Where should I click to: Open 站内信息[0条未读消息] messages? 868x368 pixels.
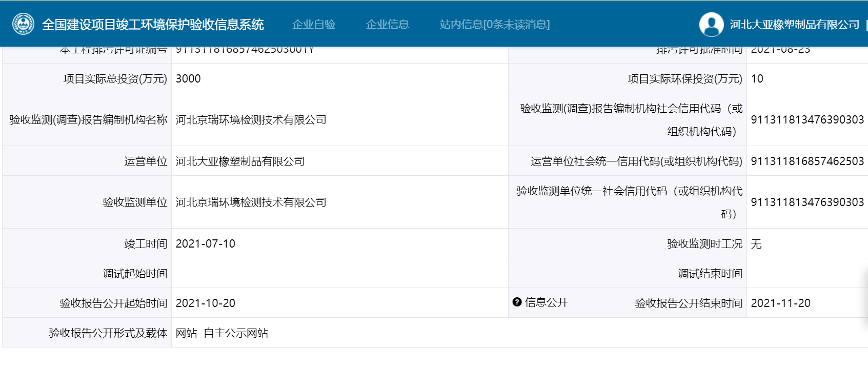coord(495,25)
